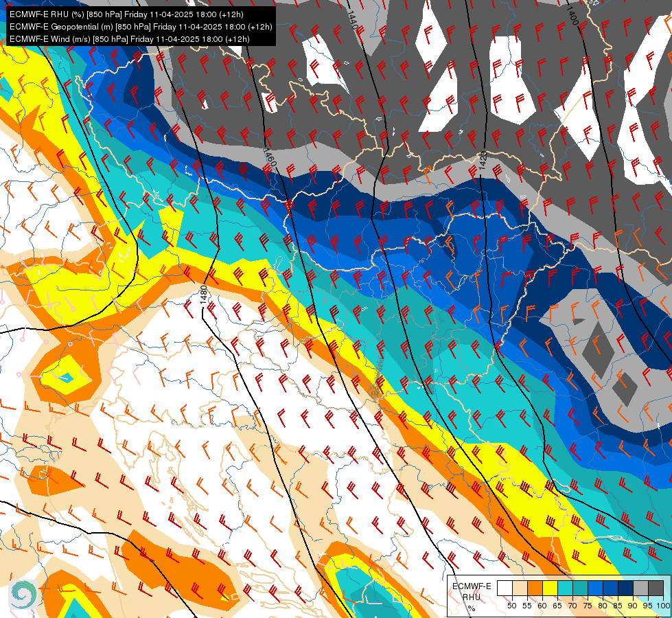Click the legend title ECMWF-E

point(472,586)
